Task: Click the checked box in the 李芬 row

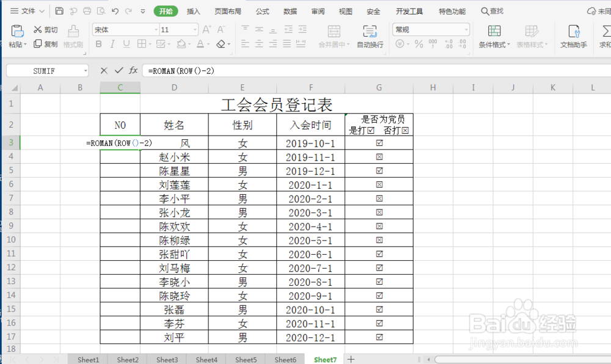Action: tap(379, 323)
